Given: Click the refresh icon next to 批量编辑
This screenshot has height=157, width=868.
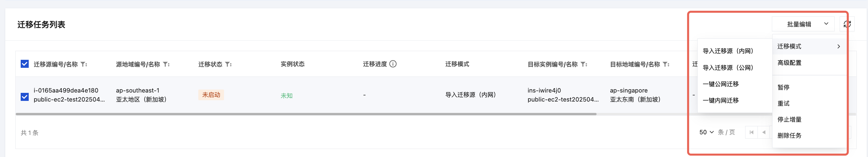Looking at the screenshot, I should tap(847, 24).
